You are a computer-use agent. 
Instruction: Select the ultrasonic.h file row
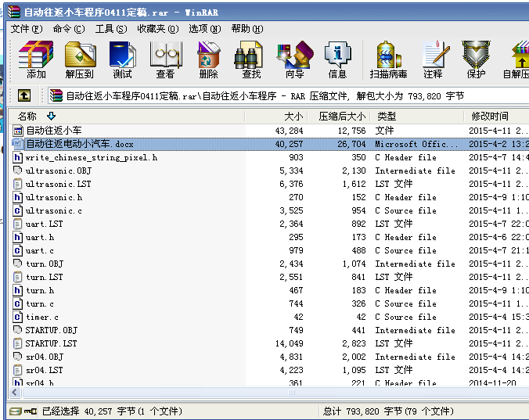tap(269, 197)
